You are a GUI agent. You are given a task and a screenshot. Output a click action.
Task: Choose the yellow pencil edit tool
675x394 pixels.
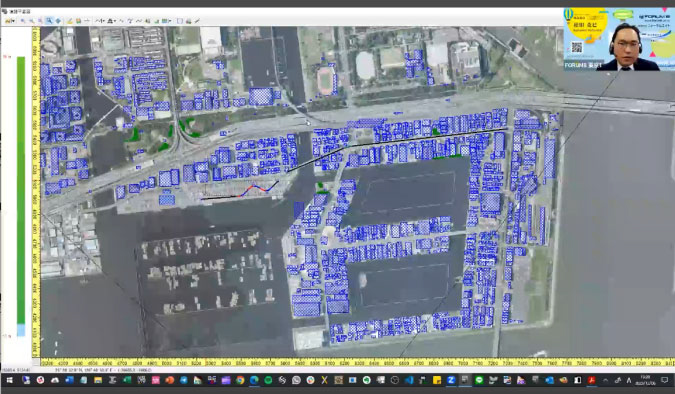69,21
